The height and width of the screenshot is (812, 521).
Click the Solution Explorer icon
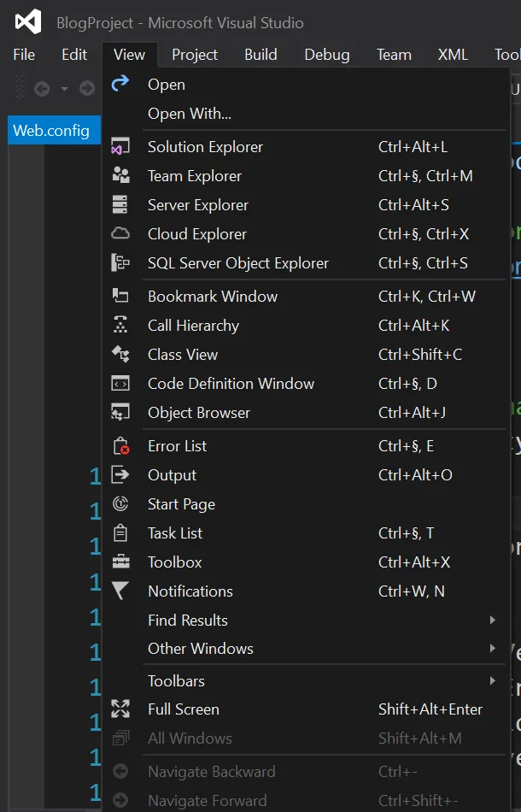pyautogui.click(x=120, y=146)
